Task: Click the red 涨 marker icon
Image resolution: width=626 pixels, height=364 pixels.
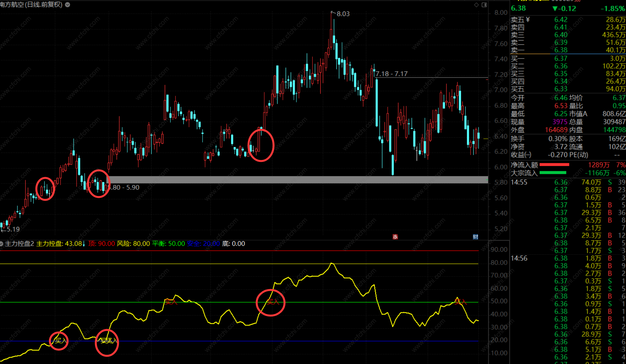Action: (x=395, y=237)
